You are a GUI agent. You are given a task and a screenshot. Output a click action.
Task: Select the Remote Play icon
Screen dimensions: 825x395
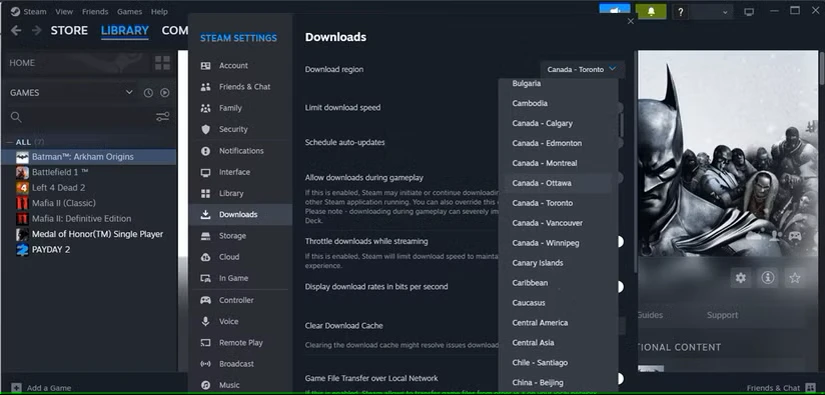point(206,343)
